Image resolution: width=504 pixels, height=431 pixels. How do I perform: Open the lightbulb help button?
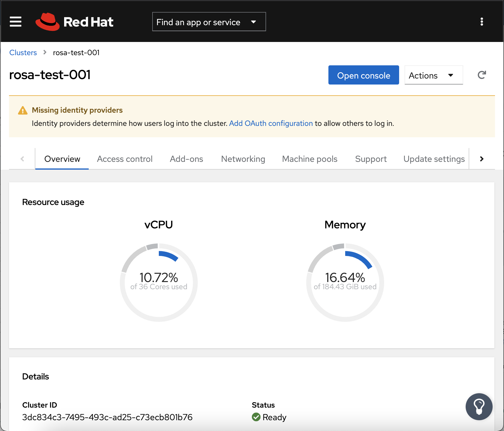[x=479, y=407]
